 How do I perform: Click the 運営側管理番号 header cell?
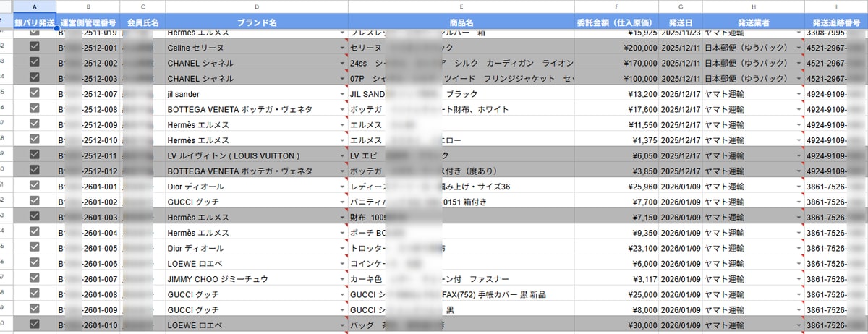(88, 22)
